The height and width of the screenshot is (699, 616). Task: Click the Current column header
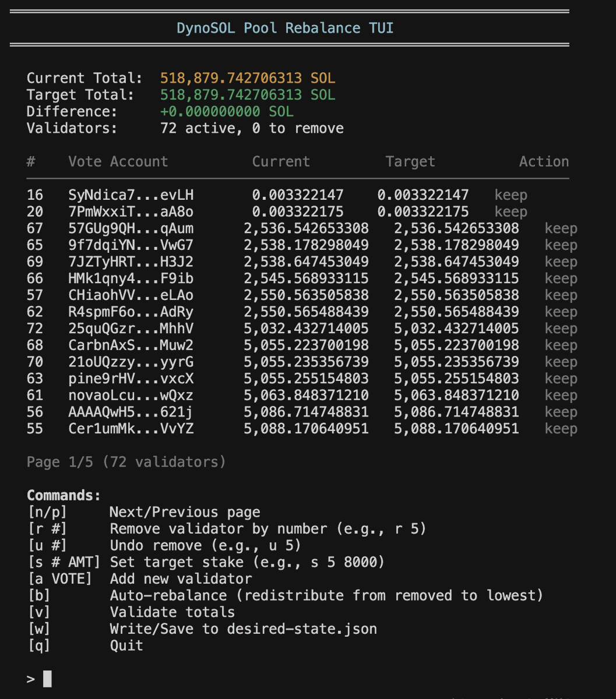click(x=281, y=162)
